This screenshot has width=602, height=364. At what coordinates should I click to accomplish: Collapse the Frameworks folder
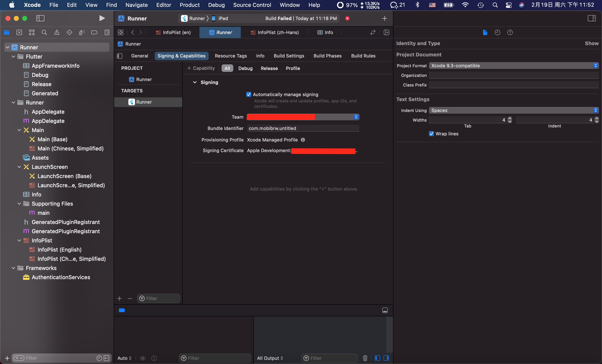pos(13,268)
